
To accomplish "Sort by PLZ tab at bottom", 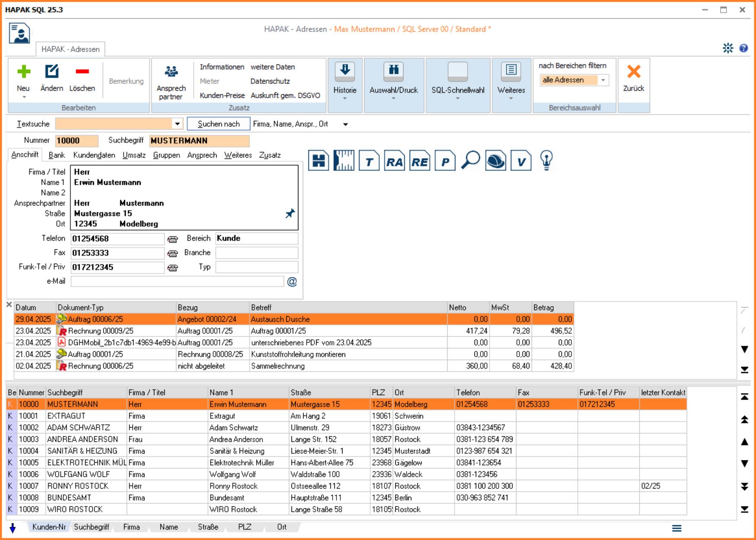I will [x=244, y=527].
